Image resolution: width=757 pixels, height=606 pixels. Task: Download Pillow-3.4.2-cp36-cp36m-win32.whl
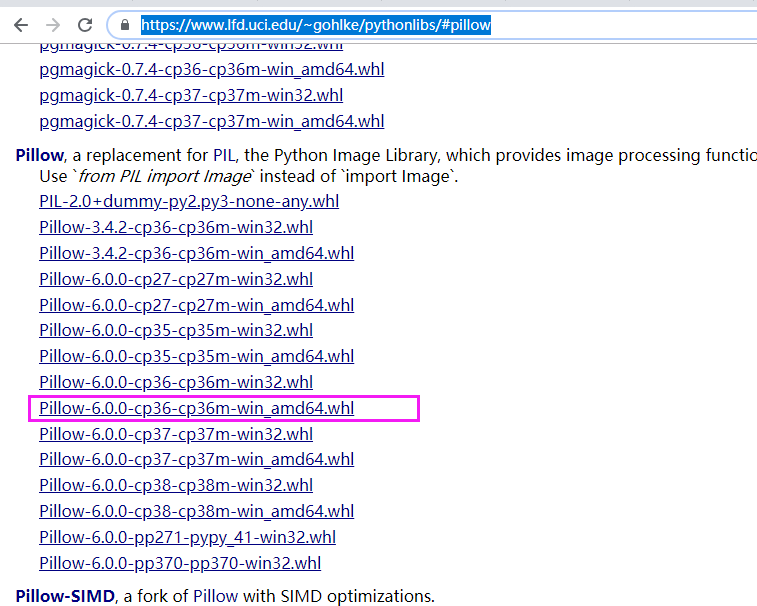point(176,227)
